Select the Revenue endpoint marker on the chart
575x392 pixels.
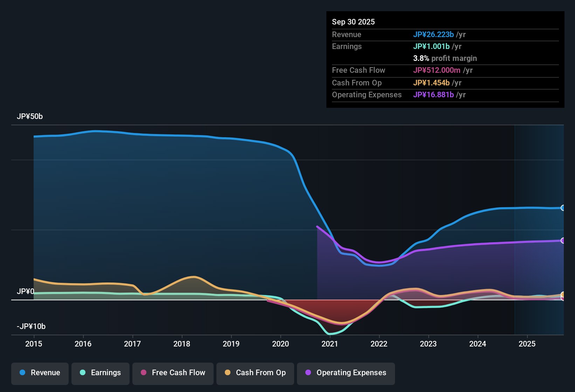(563, 208)
